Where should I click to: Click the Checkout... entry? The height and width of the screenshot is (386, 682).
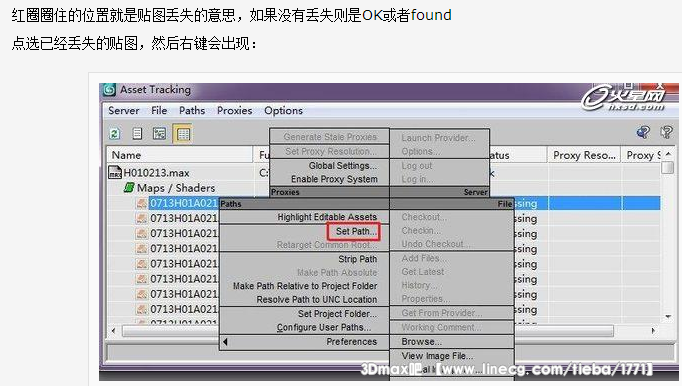coord(424,217)
